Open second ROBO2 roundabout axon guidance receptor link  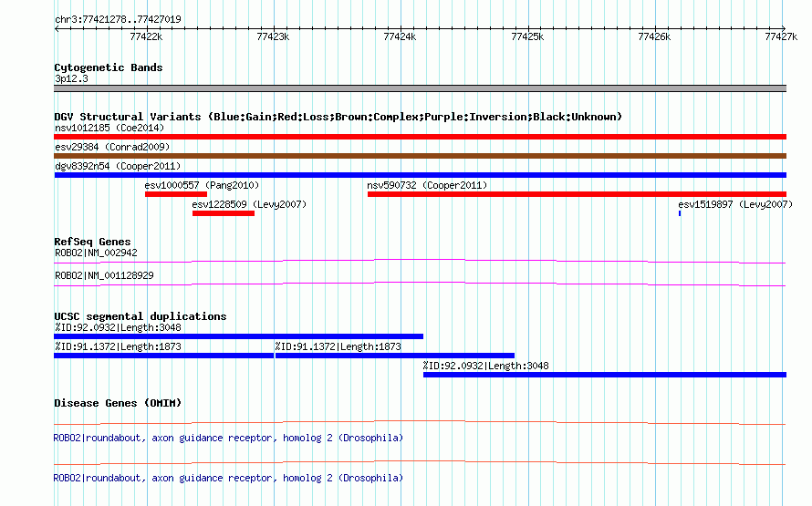pyautogui.click(x=228, y=478)
